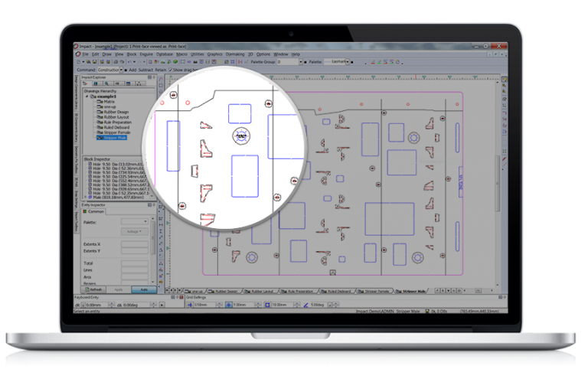Switch to the one-up drawing tab

click(x=194, y=291)
